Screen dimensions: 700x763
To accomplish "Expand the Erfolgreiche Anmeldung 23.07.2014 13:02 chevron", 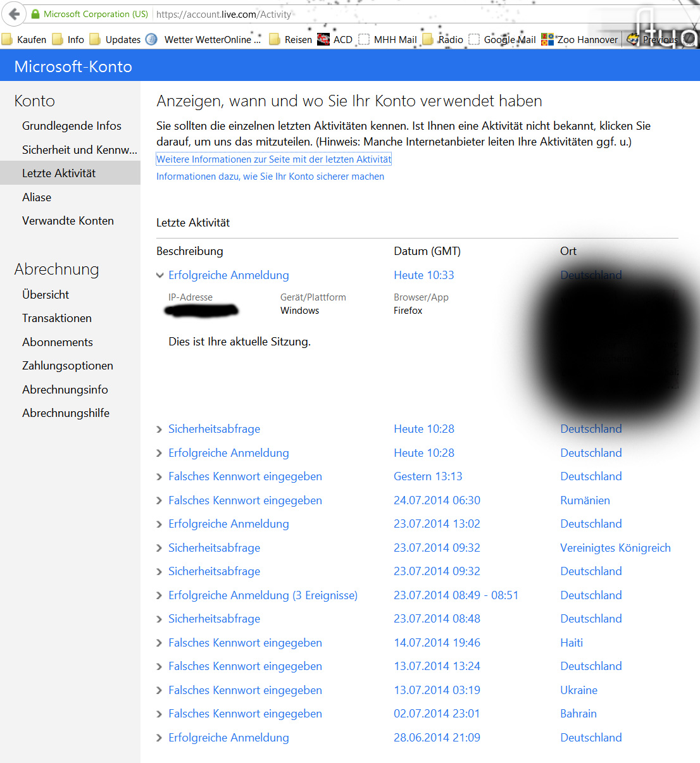I will coord(159,524).
